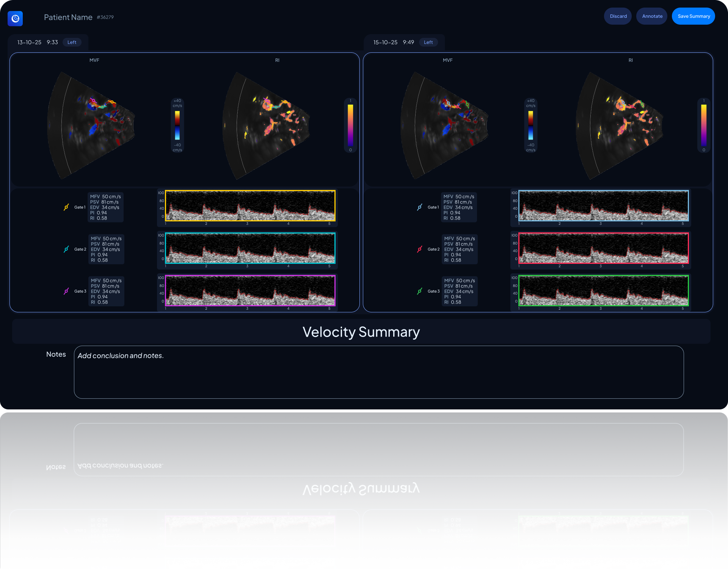Open the yellow-bordered Gate 1 spectrogram
Image resolution: width=728 pixels, height=580 pixels.
[x=250, y=205]
